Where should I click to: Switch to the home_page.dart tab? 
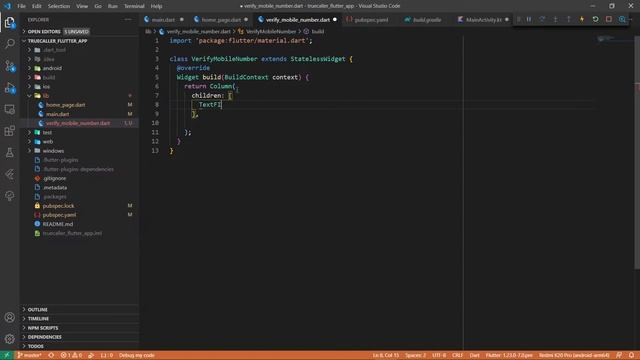click(221, 20)
